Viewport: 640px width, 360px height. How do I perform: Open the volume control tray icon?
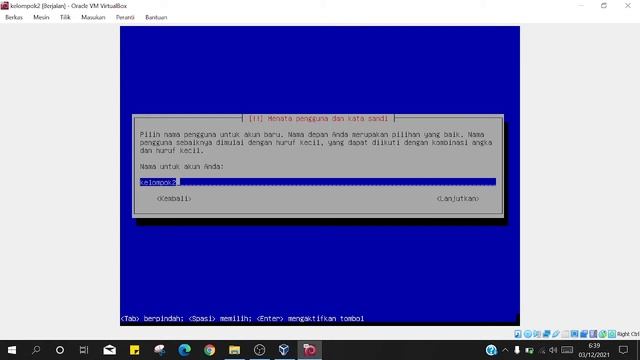[553, 350]
